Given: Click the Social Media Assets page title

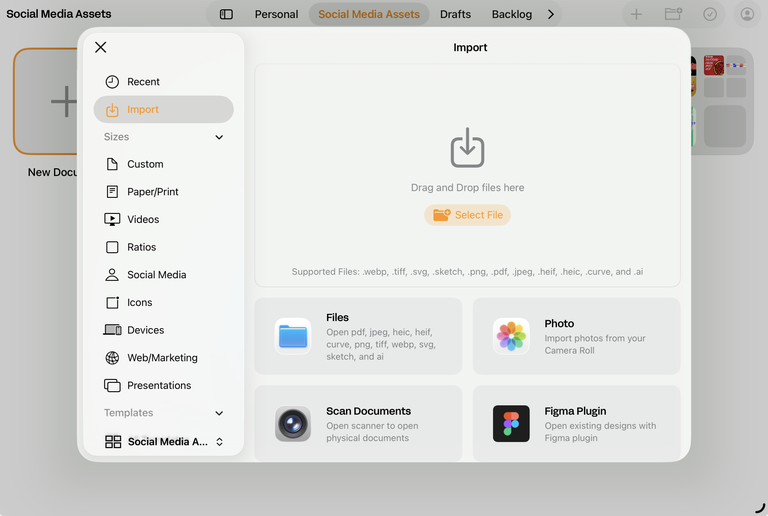Looking at the screenshot, I should pos(59,14).
